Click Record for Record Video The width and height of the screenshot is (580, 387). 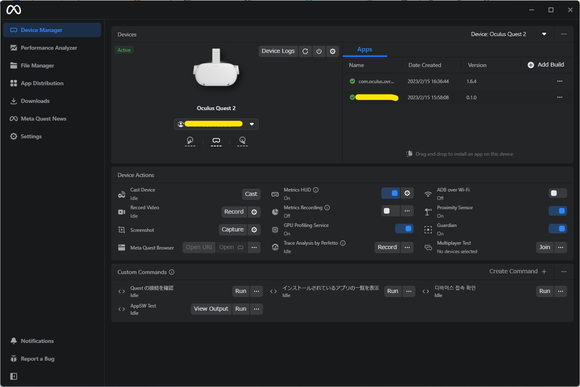click(234, 212)
